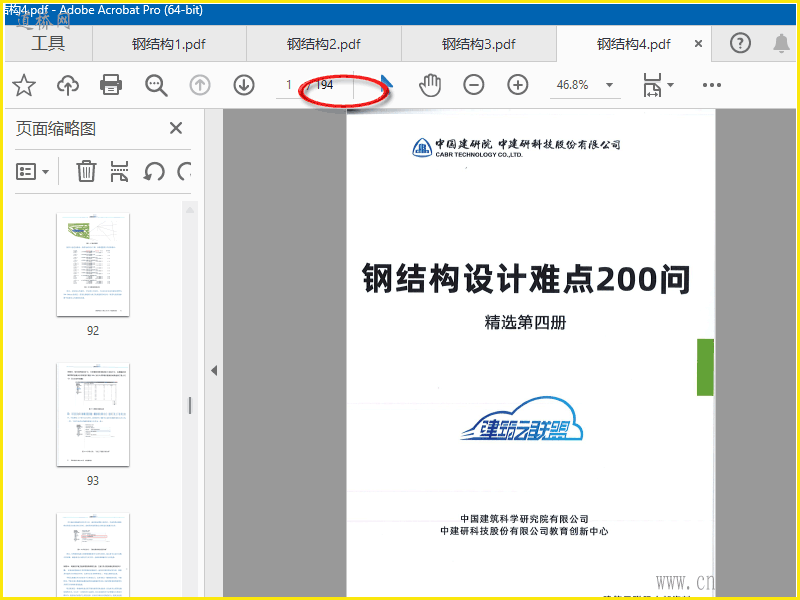Select the selection arrow tool

tap(387, 83)
